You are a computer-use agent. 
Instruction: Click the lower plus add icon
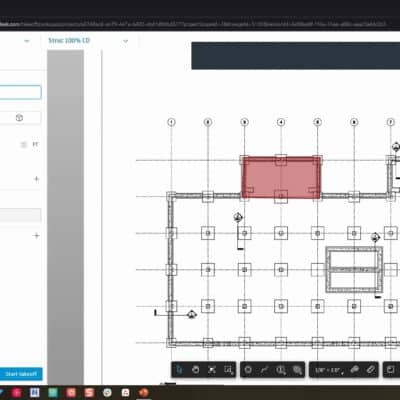pos(37,236)
